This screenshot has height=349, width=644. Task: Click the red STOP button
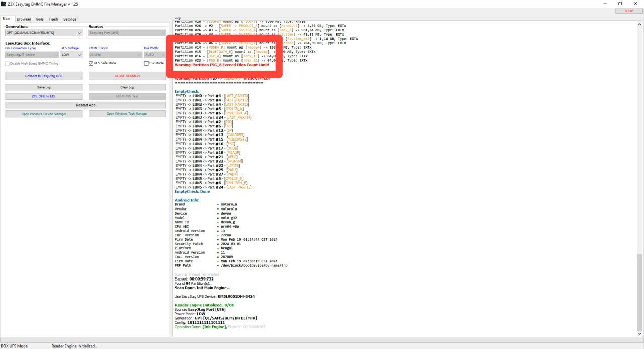(x=629, y=11)
